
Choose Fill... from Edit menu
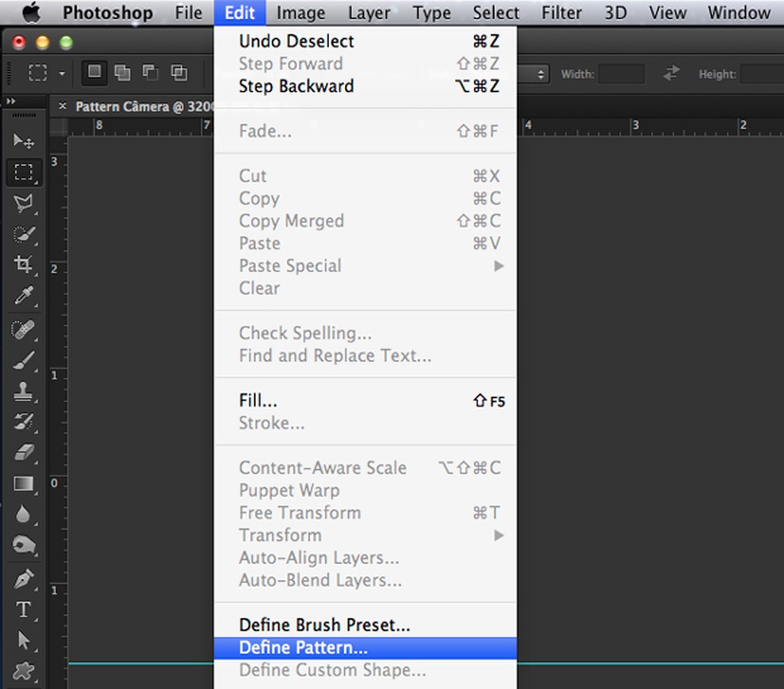pyautogui.click(x=366, y=401)
